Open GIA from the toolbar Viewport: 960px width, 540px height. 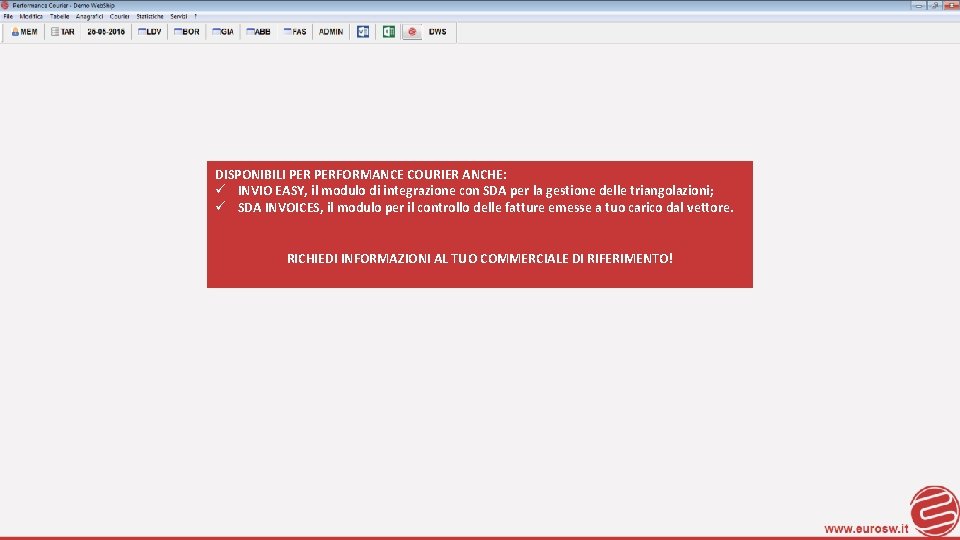tap(223, 32)
